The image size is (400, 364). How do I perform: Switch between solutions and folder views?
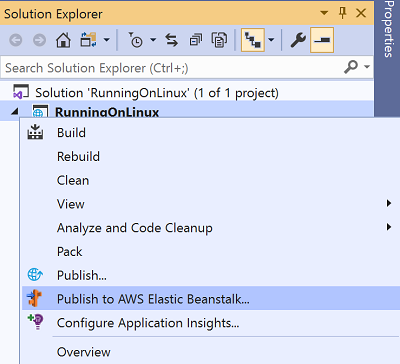point(89,40)
